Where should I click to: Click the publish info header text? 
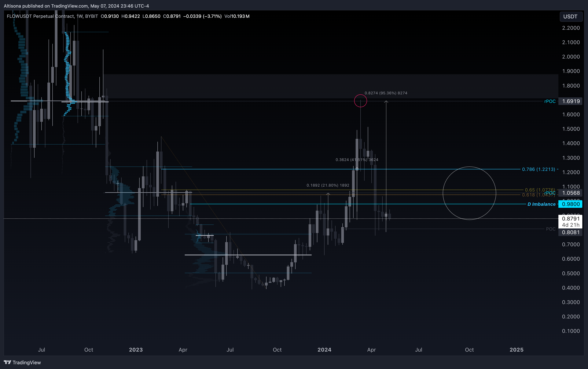coord(76,6)
